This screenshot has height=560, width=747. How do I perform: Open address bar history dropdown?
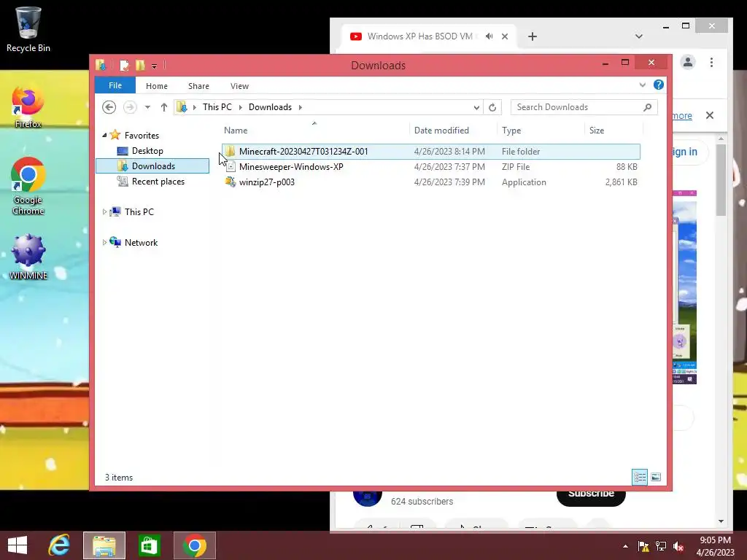tap(476, 108)
